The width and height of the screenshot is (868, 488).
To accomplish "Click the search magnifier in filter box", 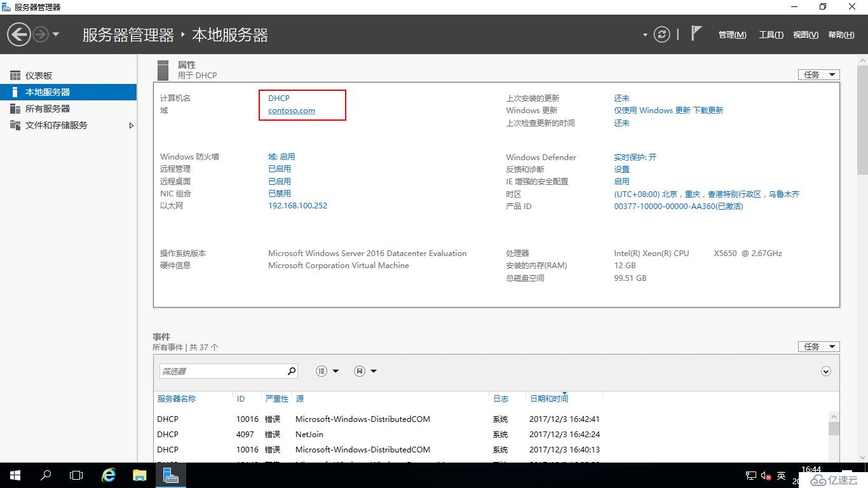I will point(292,371).
